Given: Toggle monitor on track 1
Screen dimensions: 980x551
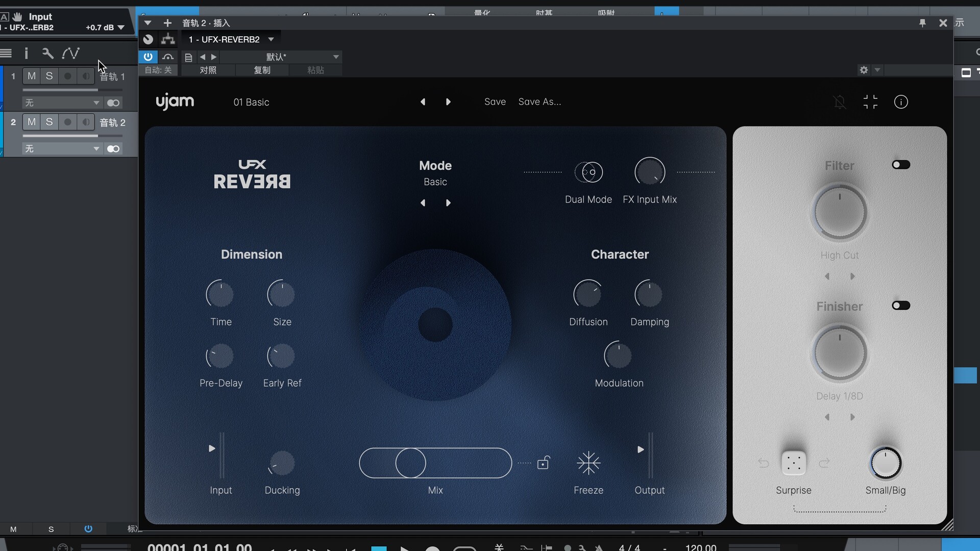Looking at the screenshot, I should [86, 76].
